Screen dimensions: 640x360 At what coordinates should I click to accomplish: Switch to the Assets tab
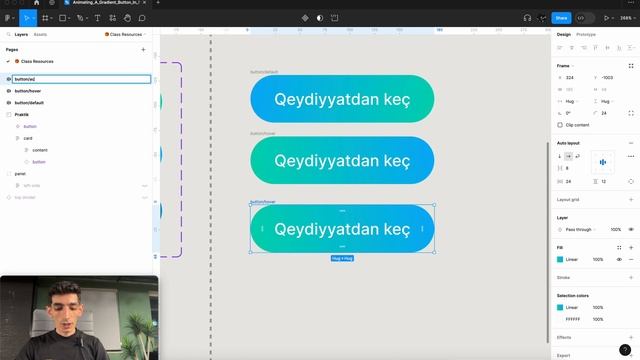(40, 35)
